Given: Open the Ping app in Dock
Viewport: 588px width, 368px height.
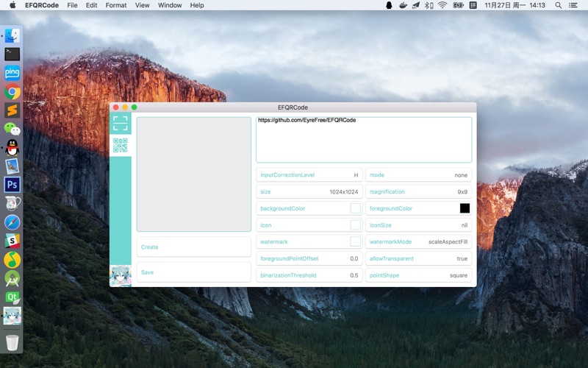Looking at the screenshot, I should 12,72.
